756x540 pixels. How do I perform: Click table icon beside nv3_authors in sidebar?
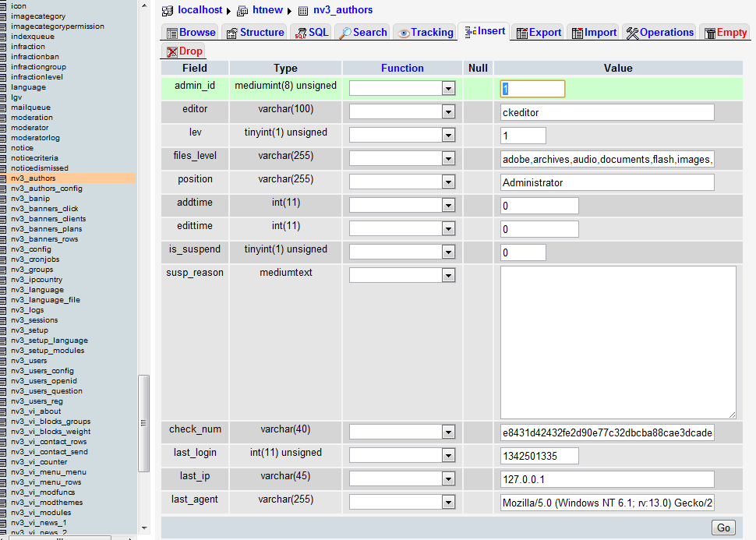click(x=3, y=178)
